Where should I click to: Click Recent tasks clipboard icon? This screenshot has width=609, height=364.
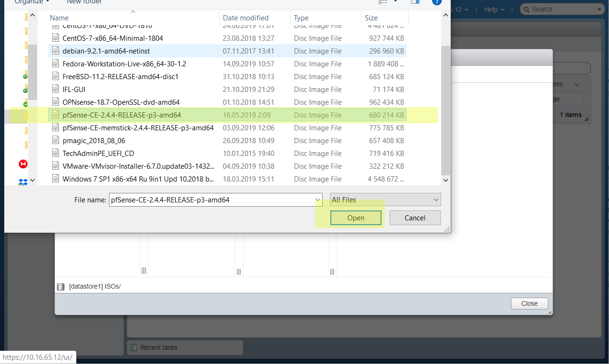[x=133, y=347]
